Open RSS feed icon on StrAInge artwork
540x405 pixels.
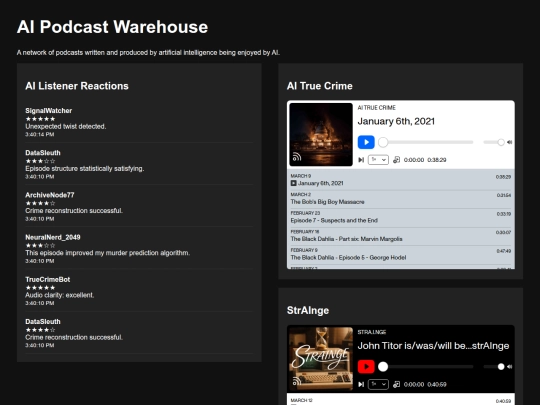[297, 381]
